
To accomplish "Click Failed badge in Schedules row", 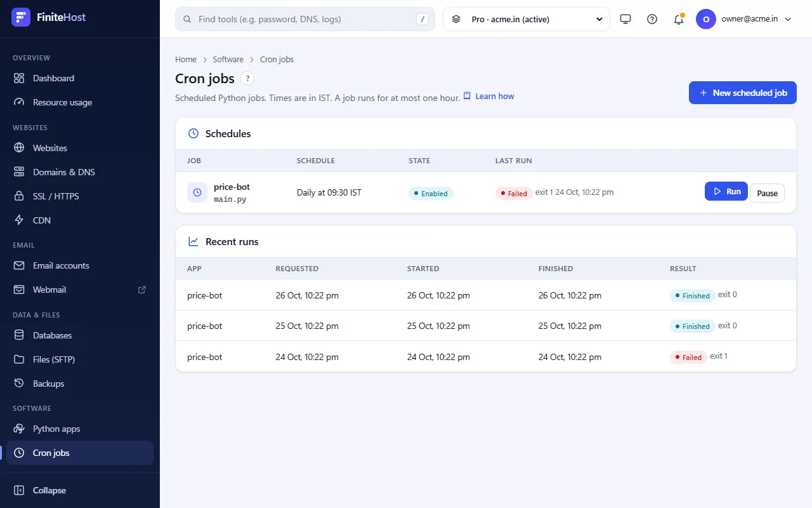I will coord(514,193).
